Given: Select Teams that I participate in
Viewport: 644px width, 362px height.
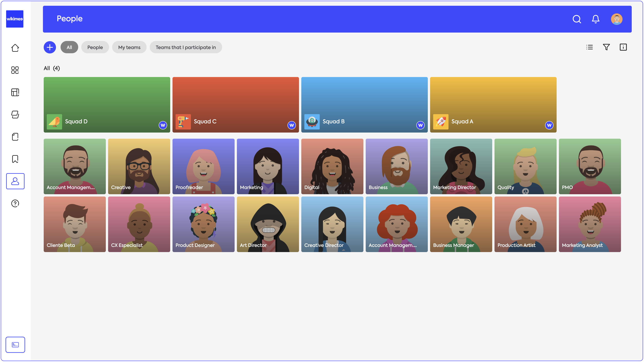Looking at the screenshot, I should (x=186, y=47).
